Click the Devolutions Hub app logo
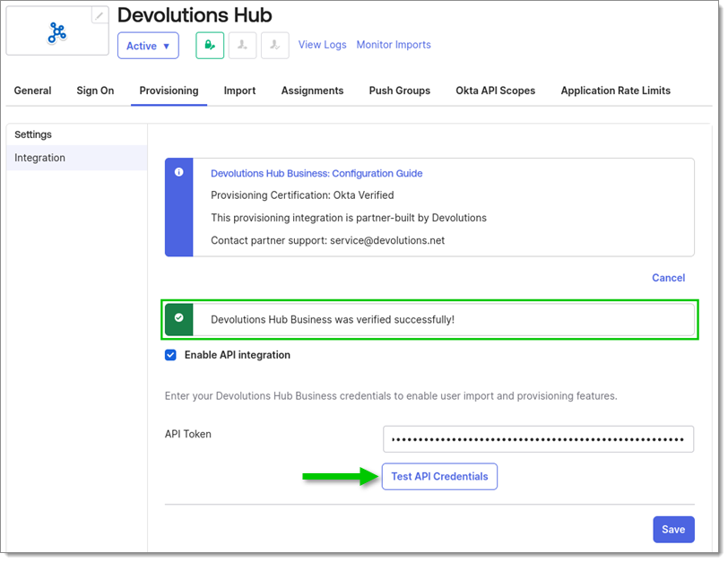728x562 pixels. 57,33
